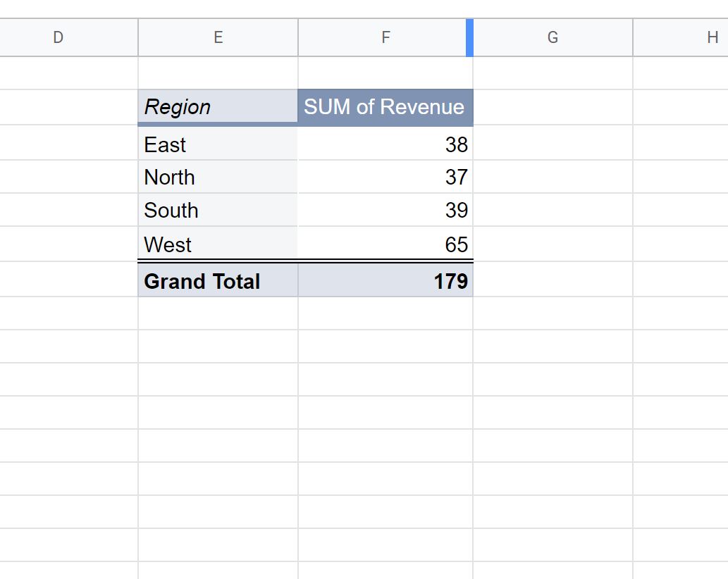
Task: Select column F header
Action: [385, 37]
